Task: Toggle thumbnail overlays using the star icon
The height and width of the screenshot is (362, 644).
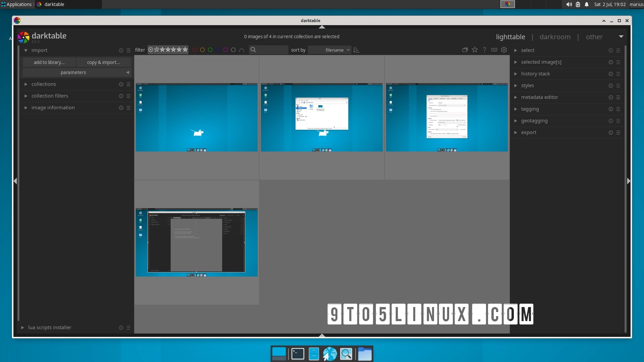Action: (x=475, y=50)
